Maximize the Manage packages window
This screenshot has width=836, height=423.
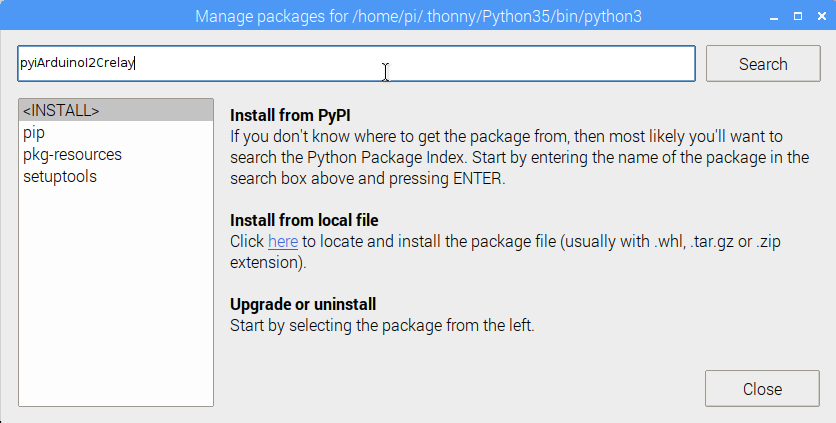tap(798, 17)
